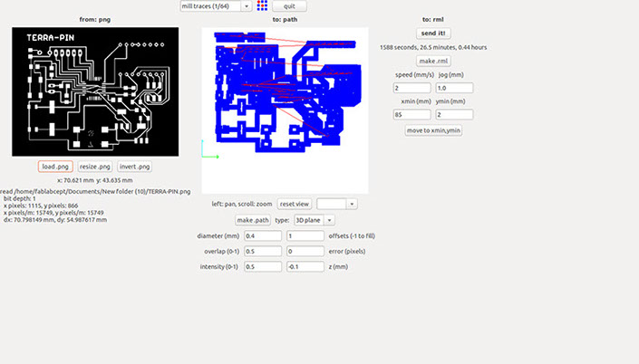Click the make .rml button
The height and width of the screenshot is (364, 639).
coord(433,61)
